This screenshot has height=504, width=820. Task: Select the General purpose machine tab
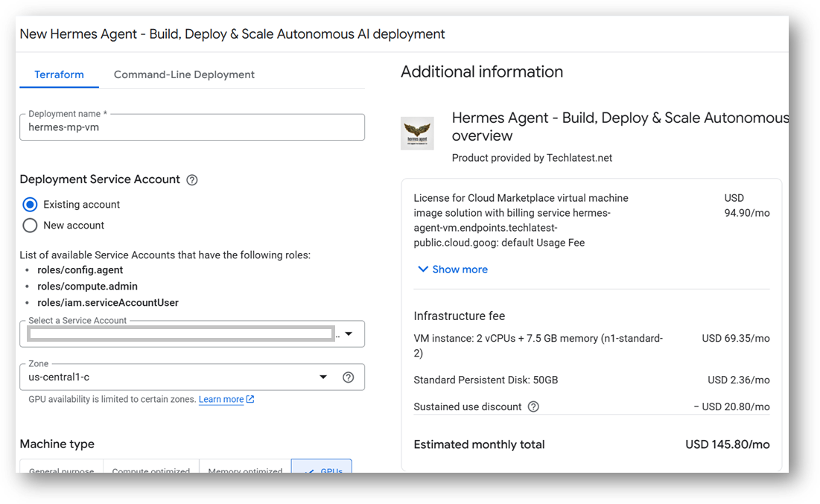tap(62, 466)
